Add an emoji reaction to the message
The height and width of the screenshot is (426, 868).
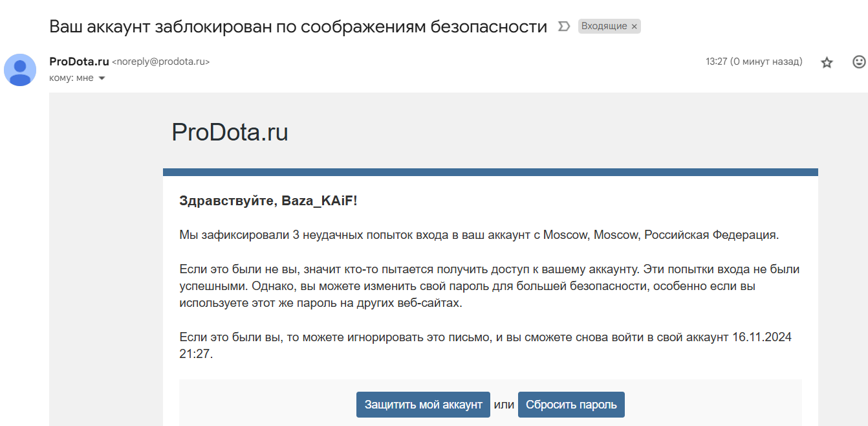859,62
